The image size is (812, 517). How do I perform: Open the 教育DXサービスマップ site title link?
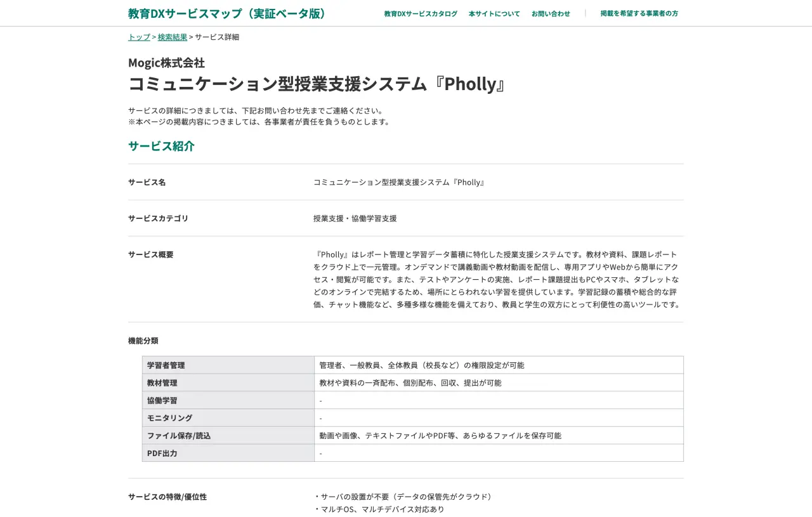(x=228, y=13)
